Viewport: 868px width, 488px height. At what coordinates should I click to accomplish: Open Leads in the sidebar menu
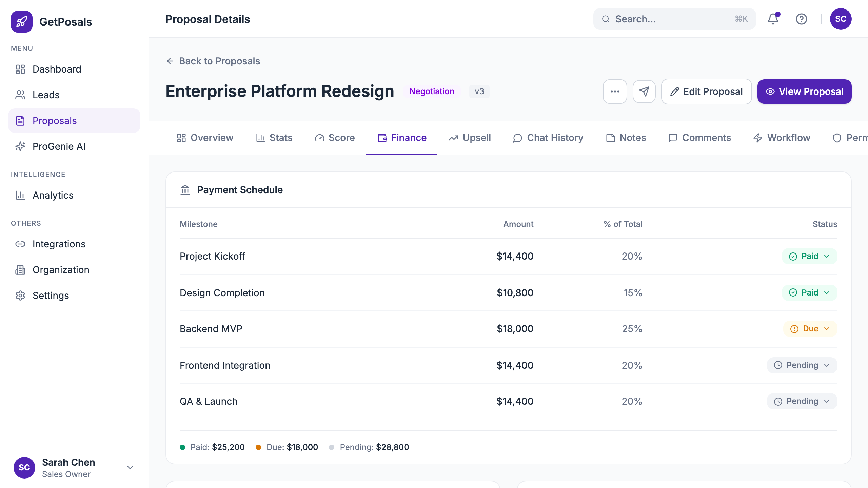74,95
